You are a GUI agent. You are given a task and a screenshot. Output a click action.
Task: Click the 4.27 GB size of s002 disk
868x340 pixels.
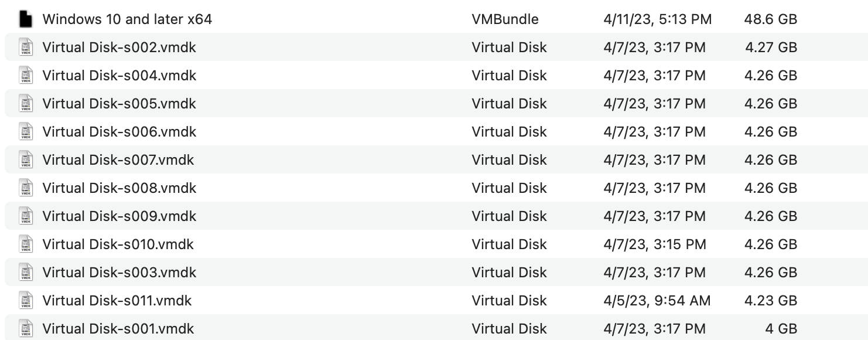[771, 47]
